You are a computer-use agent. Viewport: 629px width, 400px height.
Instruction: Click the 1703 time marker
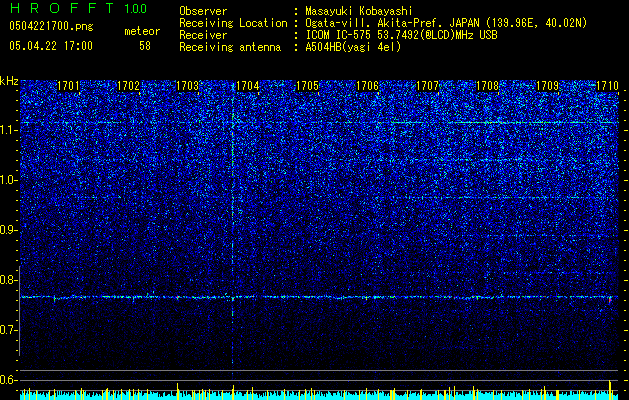tap(188, 86)
